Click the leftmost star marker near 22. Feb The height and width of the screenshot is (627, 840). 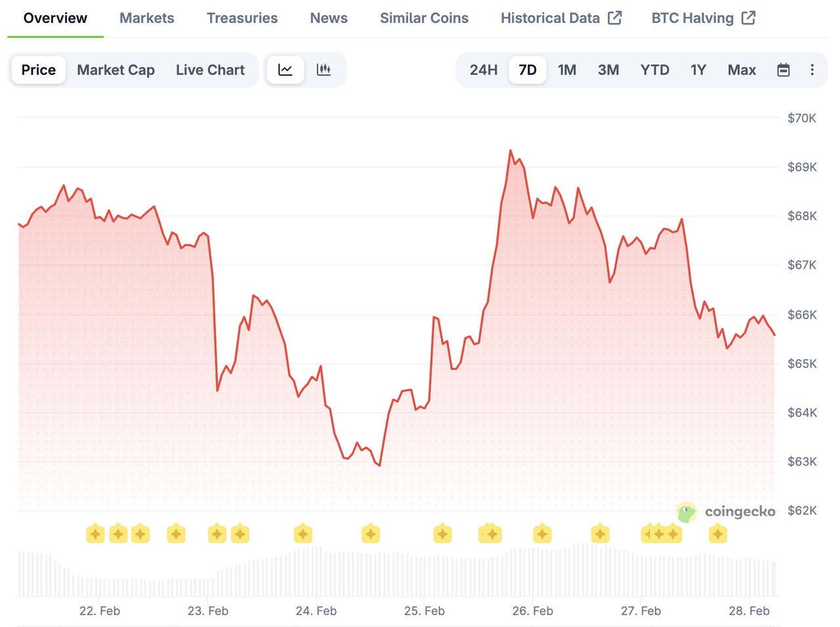click(94, 534)
